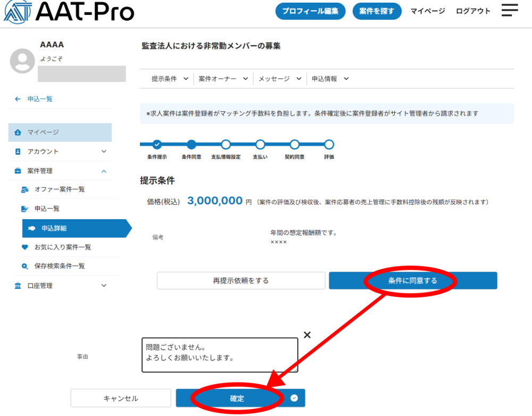Open オファー案件一覧 in the sidebar
Screen dimensions: 532x416
click(x=60, y=189)
